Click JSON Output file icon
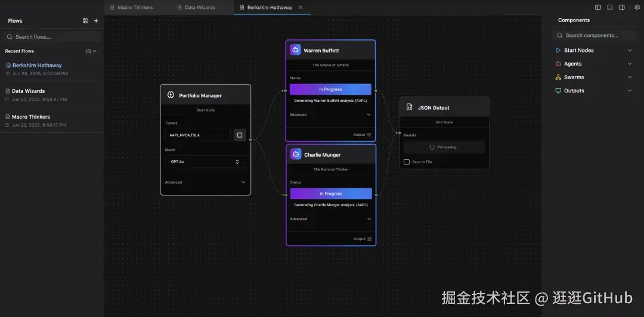This screenshot has width=644, height=317. (410, 107)
